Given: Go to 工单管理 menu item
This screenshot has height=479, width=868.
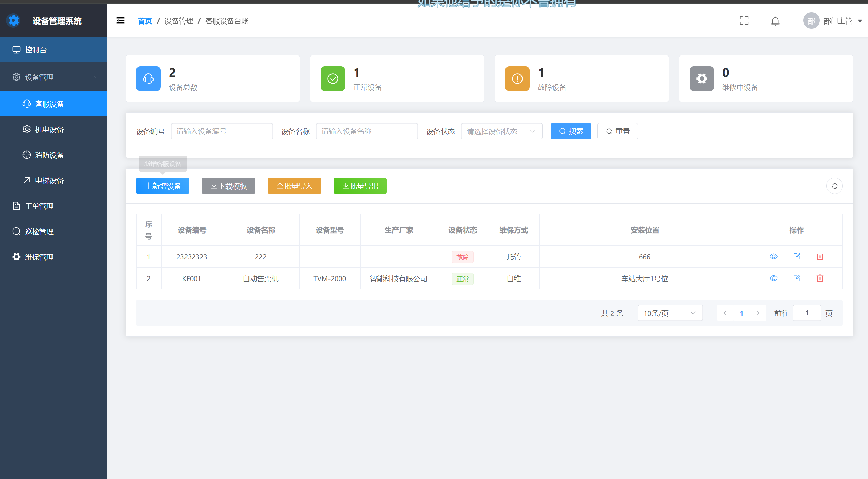Looking at the screenshot, I should [x=39, y=206].
